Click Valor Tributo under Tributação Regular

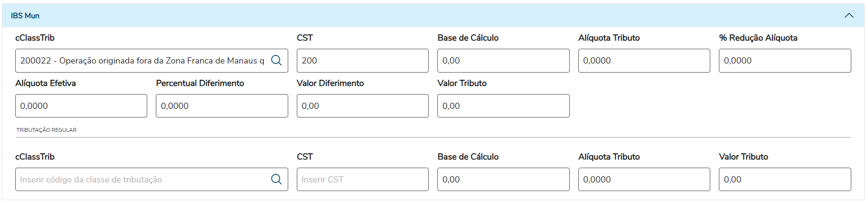pos(784,180)
